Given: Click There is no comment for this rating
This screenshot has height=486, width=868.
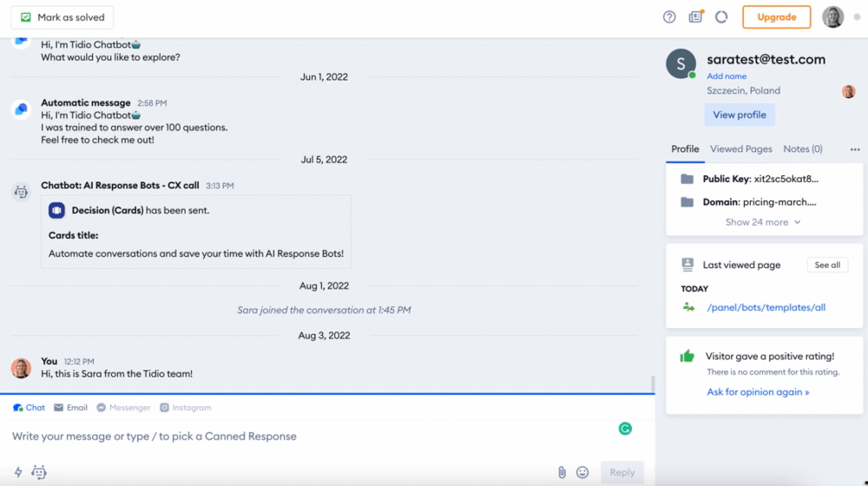Looking at the screenshot, I should 773,372.
